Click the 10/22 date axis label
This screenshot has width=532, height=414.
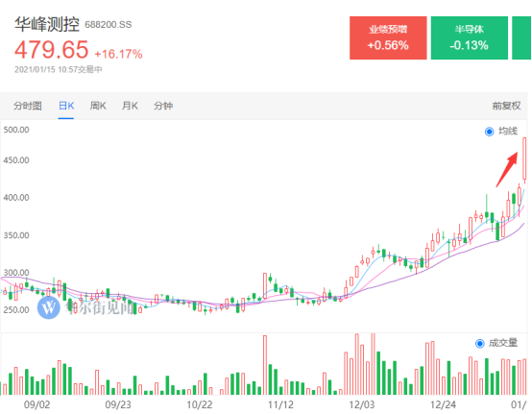200,404
